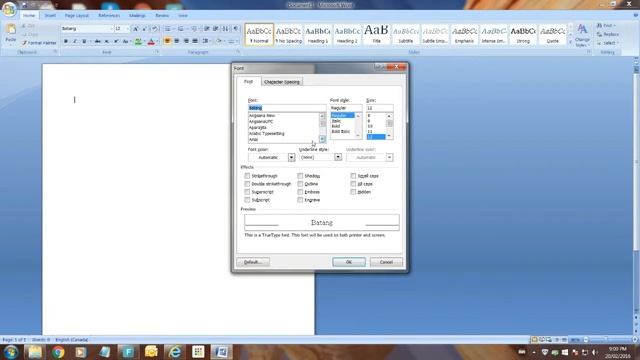The height and width of the screenshot is (360, 640).
Task: Switch to the Character Spacing tab
Action: [x=282, y=82]
